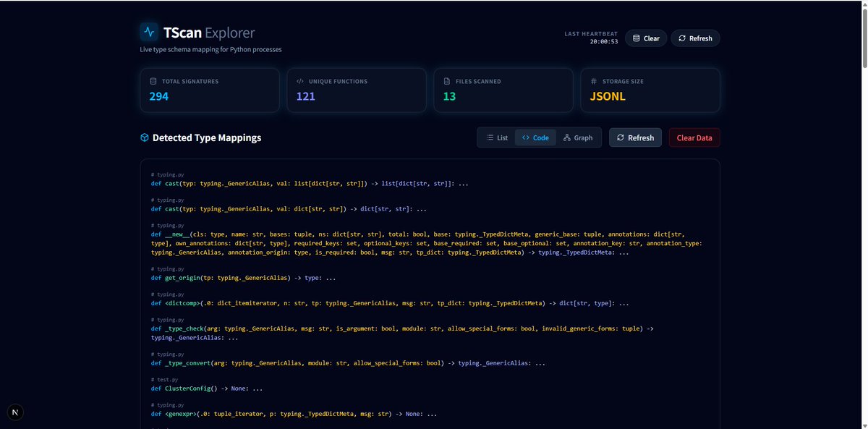This screenshot has width=868, height=429.
Task: Click the database icon beside Total Signatures
Action: [x=153, y=82]
